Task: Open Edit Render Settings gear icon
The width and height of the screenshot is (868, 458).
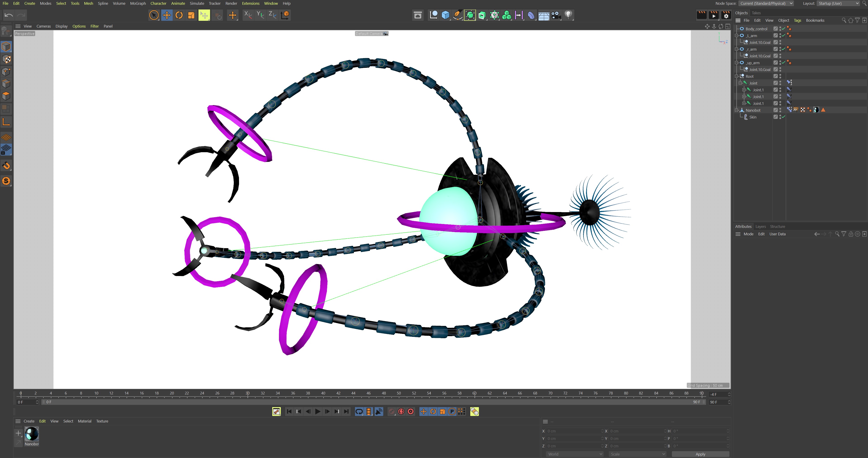Action: pos(726,15)
